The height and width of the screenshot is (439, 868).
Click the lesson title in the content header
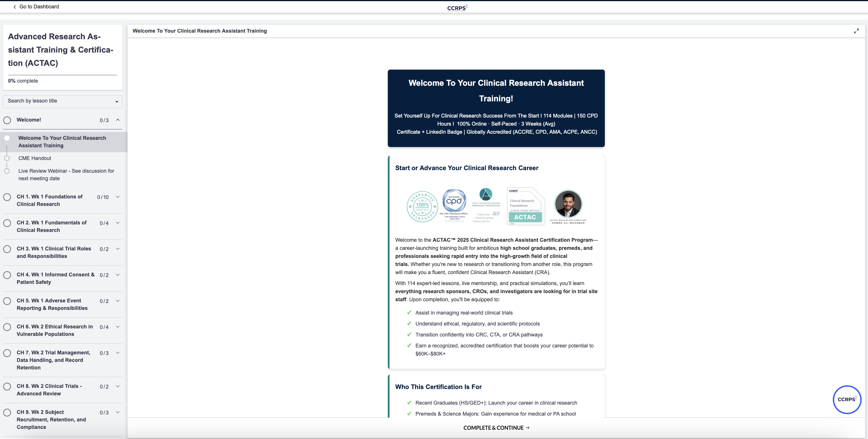pos(200,31)
